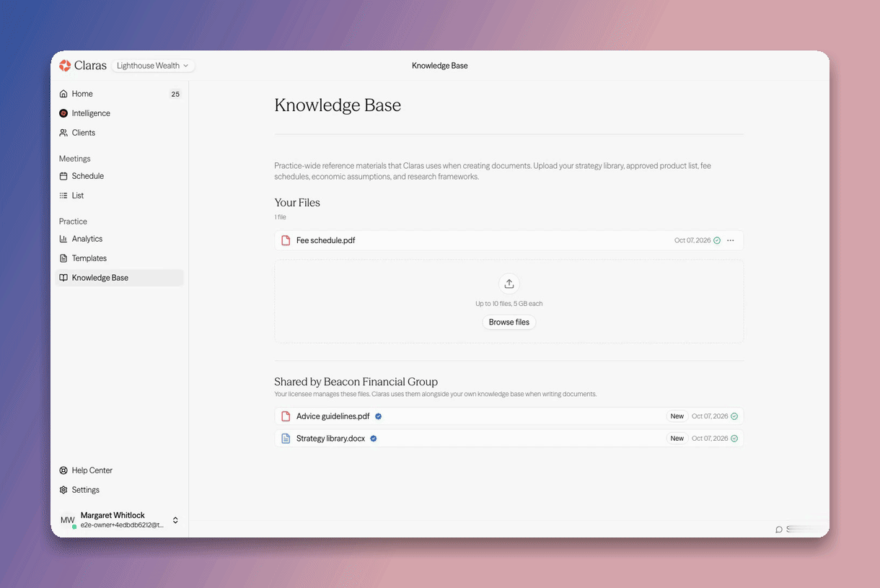Click the 25 badge next to Home
This screenshot has height=588, width=880.
[x=175, y=94]
